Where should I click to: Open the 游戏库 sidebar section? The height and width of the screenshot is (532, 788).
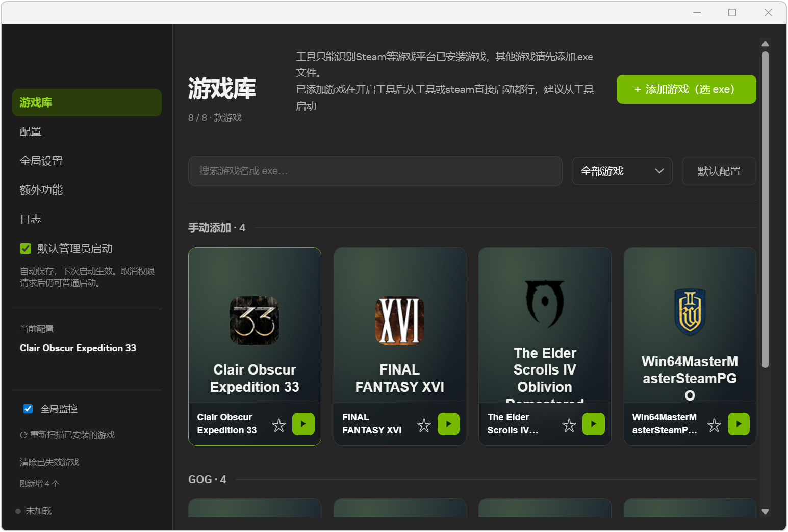(x=87, y=102)
